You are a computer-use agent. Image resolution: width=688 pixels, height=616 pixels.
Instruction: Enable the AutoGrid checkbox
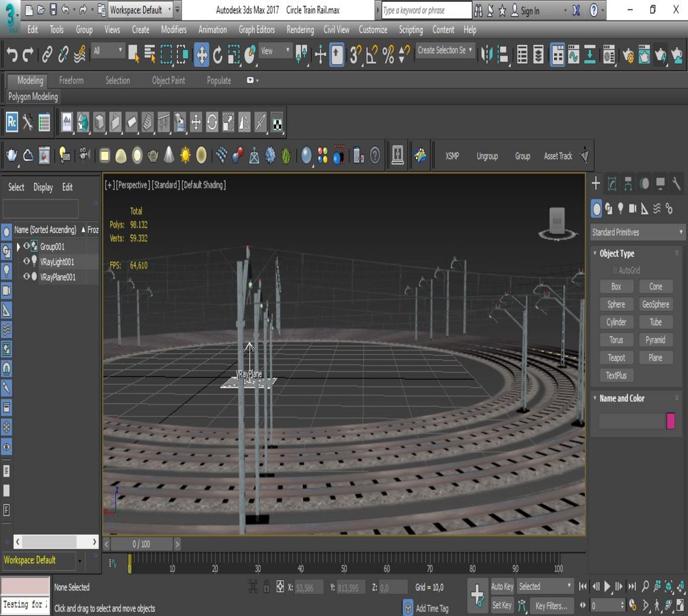[615, 270]
